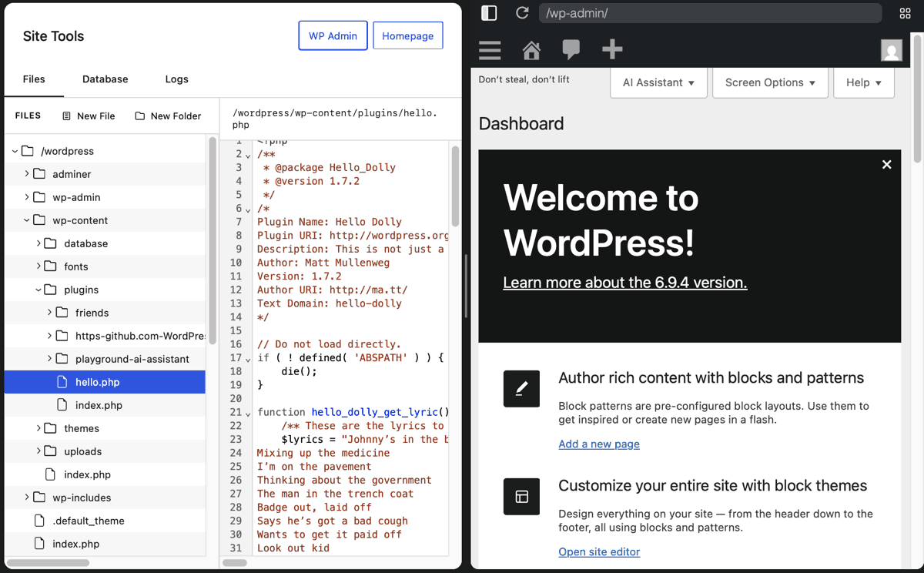
Task: Reload the page with the refresh icon
Action: [522, 12]
